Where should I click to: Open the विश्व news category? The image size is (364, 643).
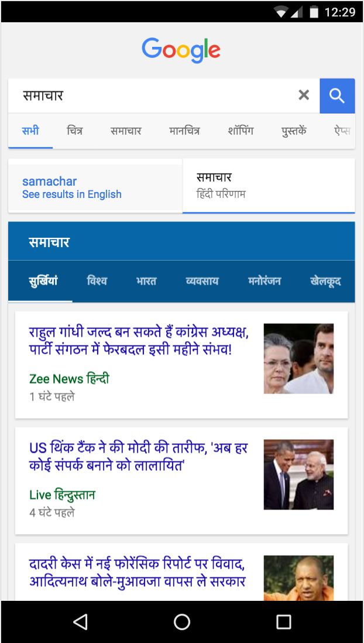coord(97,281)
